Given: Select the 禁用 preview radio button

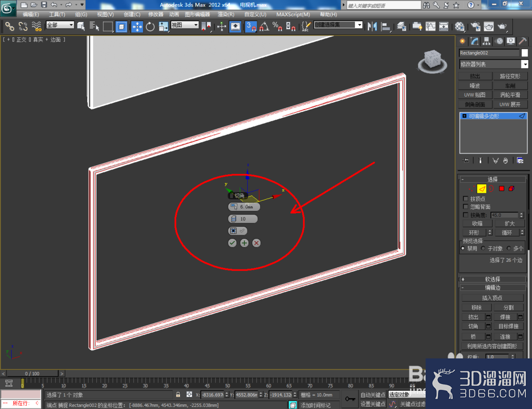Looking at the screenshot, I should [x=463, y=248].
